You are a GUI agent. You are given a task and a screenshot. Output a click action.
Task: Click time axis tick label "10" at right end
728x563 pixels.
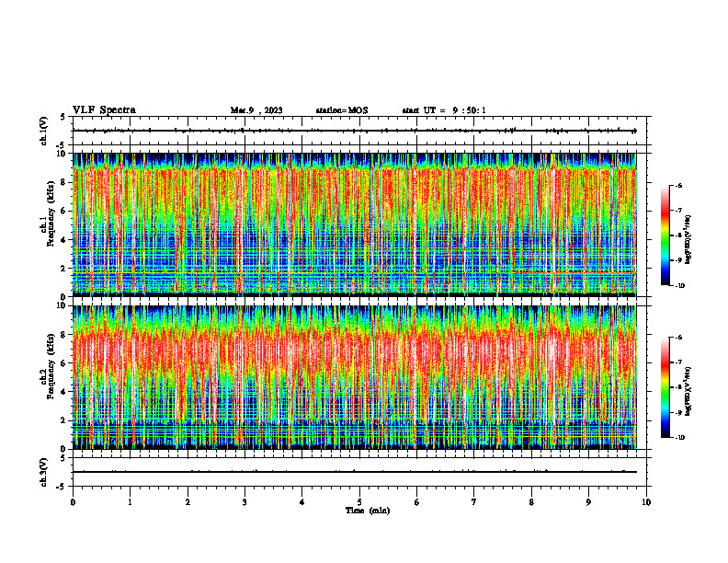pos(646,502)
